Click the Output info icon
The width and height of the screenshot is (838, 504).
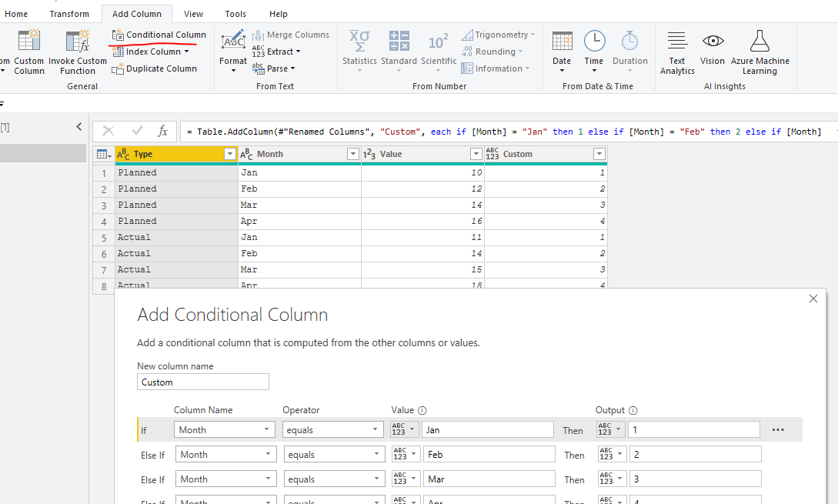point(633,410)
